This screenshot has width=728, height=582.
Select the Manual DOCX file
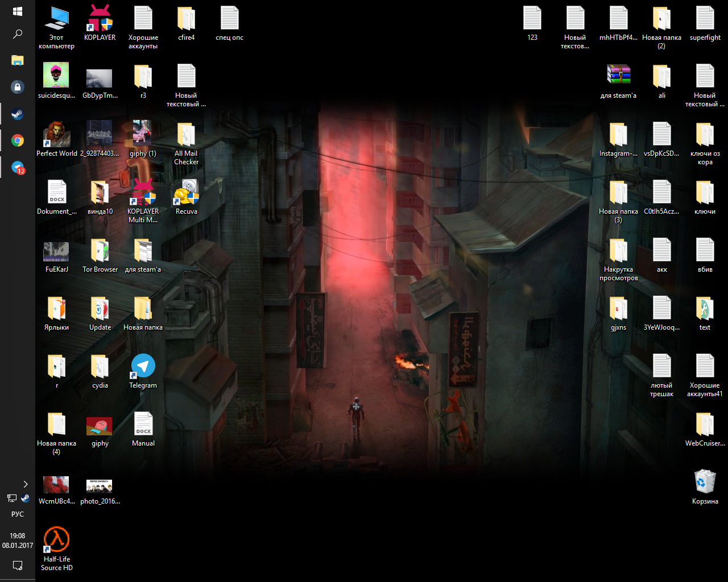pyautogui.click(x=143, y=429)
